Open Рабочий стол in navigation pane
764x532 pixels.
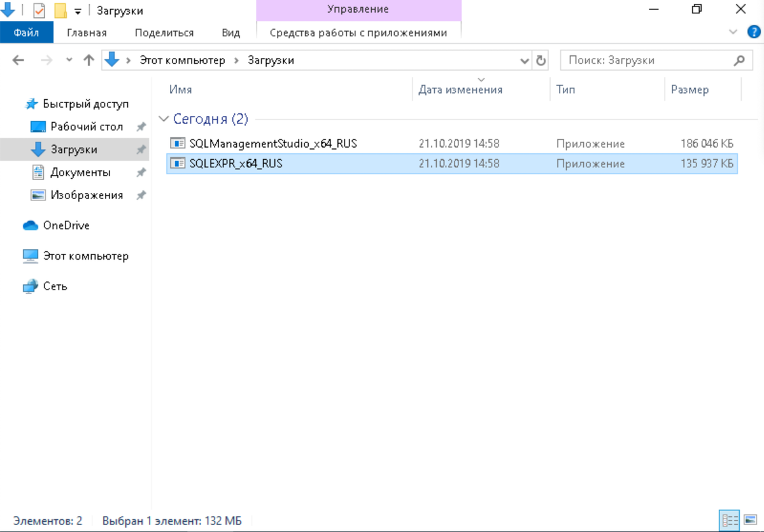[x=87, y=127]
